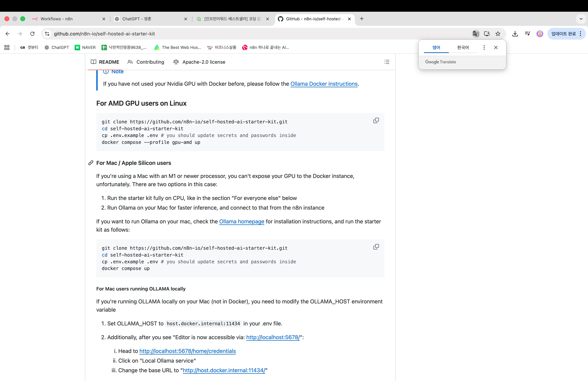Open translate options three-dot menu
The height and width of the screenshot is (381, 588).
pyautogui.click(x=484, y=47)
